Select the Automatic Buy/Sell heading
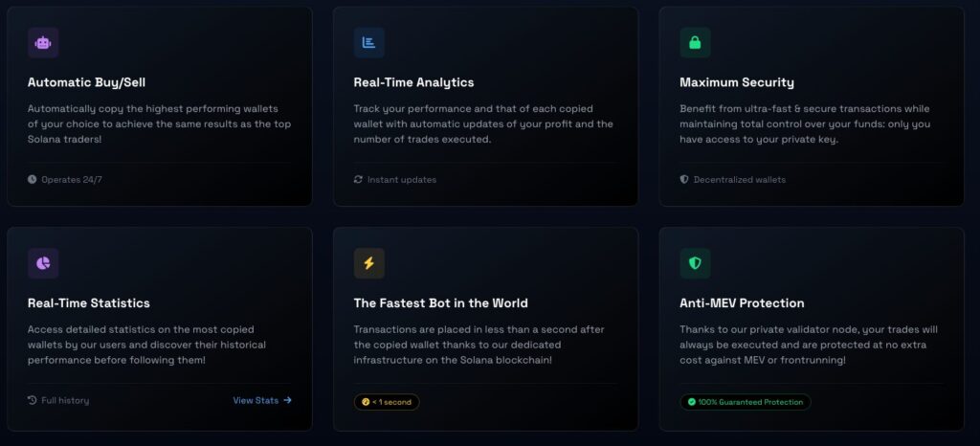 (86, 82)
